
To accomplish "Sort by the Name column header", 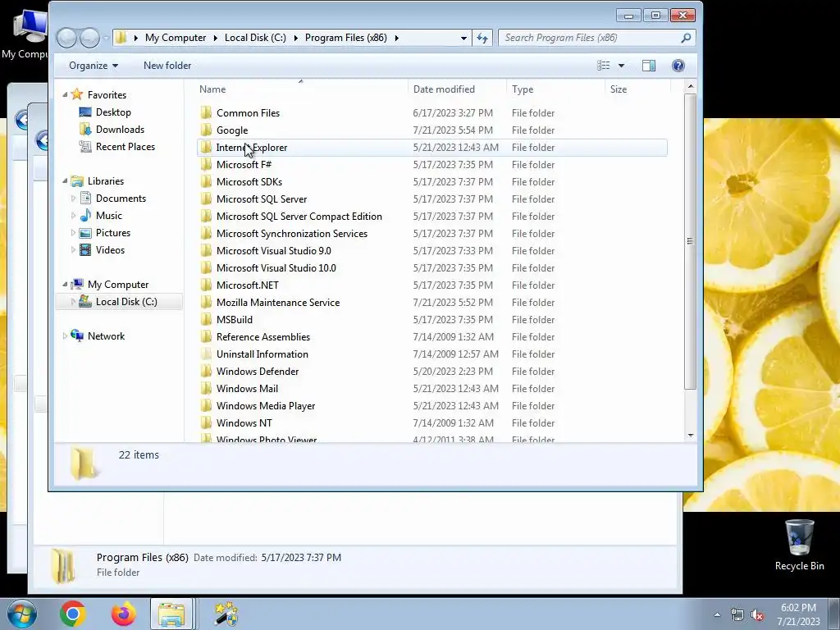I will [x=300, y=89].
